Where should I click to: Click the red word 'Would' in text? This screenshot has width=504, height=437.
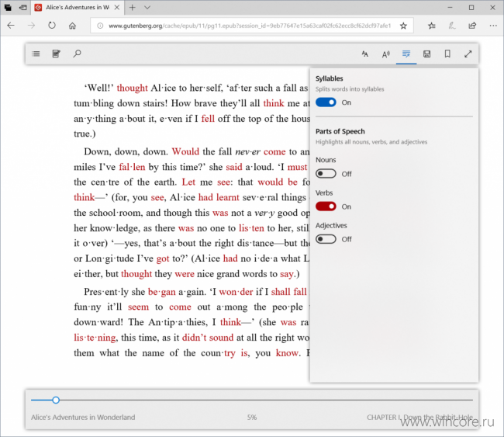pos(185,151)
